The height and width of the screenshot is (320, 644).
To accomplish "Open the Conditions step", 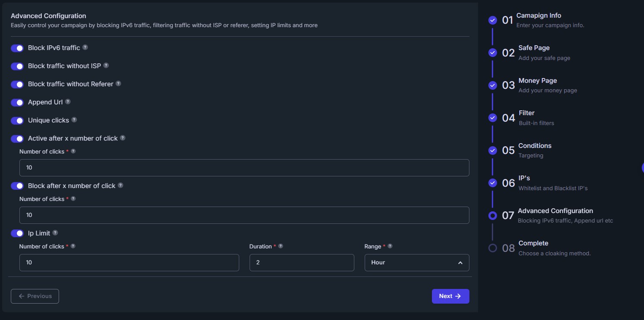I will pyautogui.click(x=535, y=146).
